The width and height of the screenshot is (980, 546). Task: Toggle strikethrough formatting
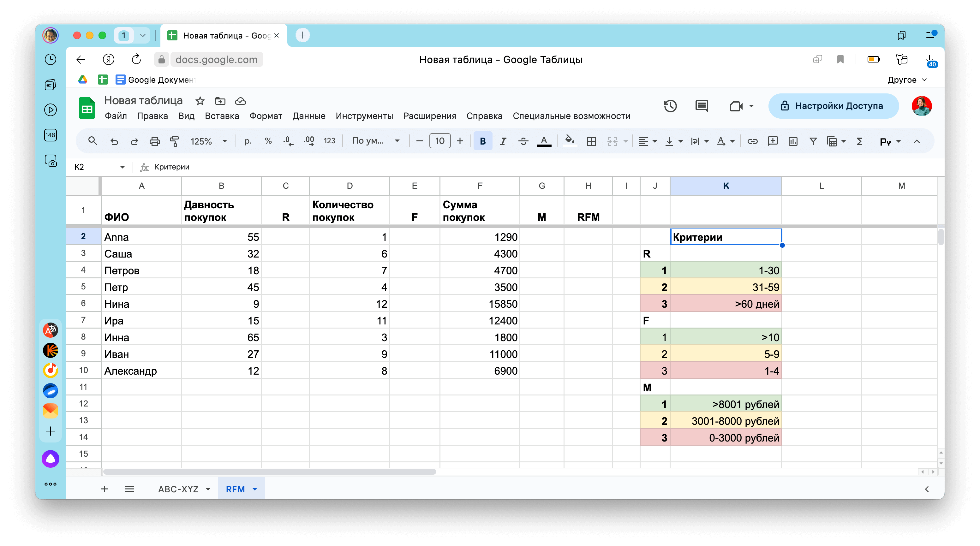pyautogui.click(x=523, y=141)
